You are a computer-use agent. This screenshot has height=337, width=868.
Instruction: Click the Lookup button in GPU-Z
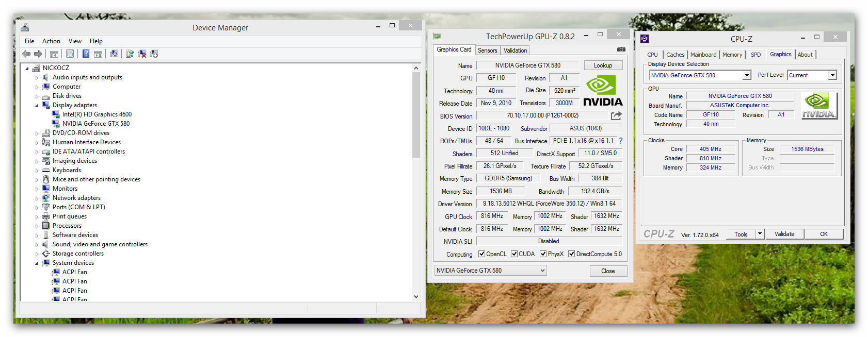click(603, 65)
